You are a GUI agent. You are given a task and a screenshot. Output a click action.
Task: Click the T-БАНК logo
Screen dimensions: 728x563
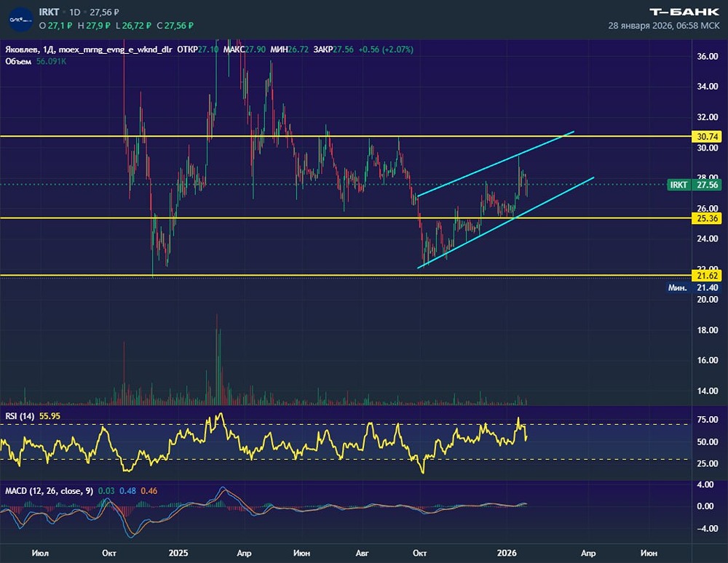pyautogui.click(x=684, y=12)
